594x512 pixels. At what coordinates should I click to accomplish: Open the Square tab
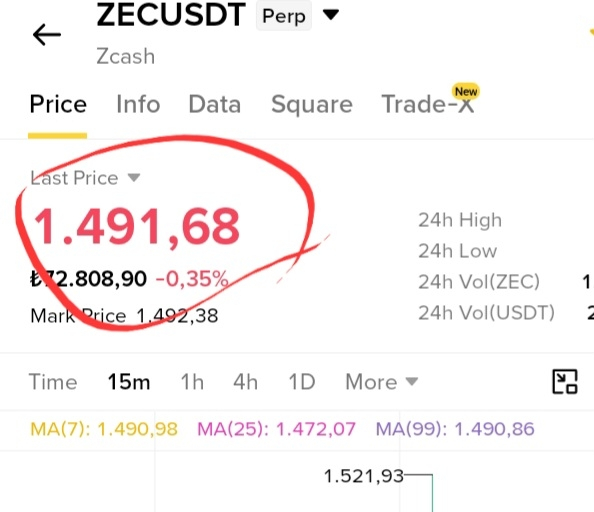pyautogui.click(x=312, y=105)
